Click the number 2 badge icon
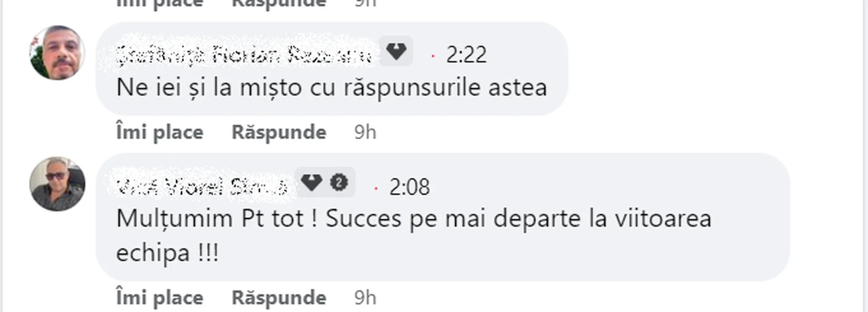 339,182
